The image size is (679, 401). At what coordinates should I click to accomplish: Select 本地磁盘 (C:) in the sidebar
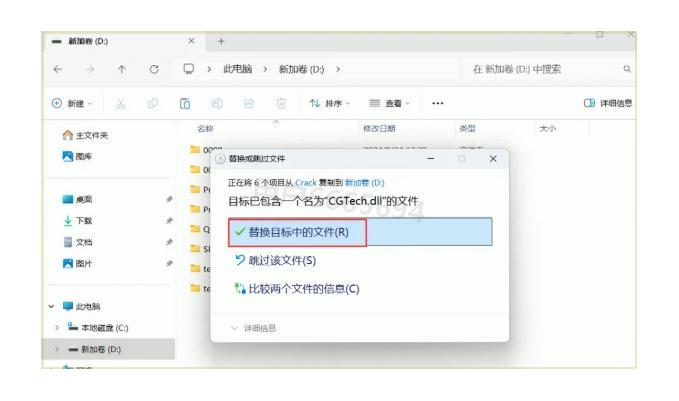98,328
